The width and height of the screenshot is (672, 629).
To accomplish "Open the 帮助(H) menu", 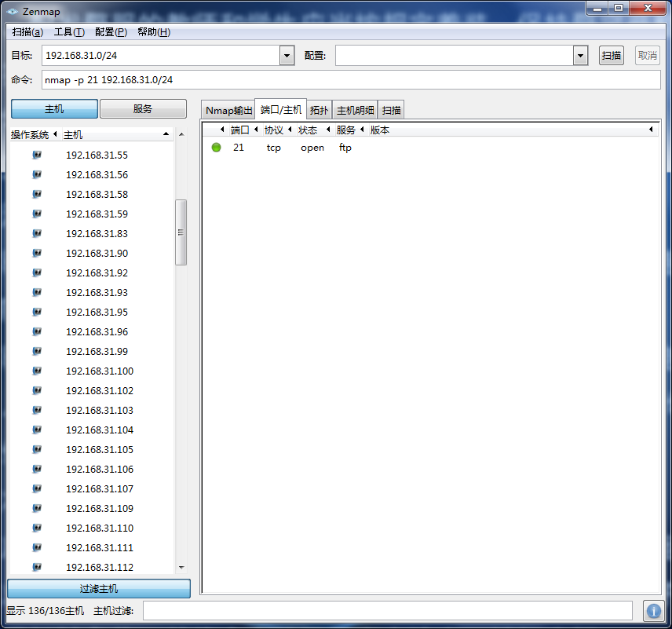I will pos(154,32).
